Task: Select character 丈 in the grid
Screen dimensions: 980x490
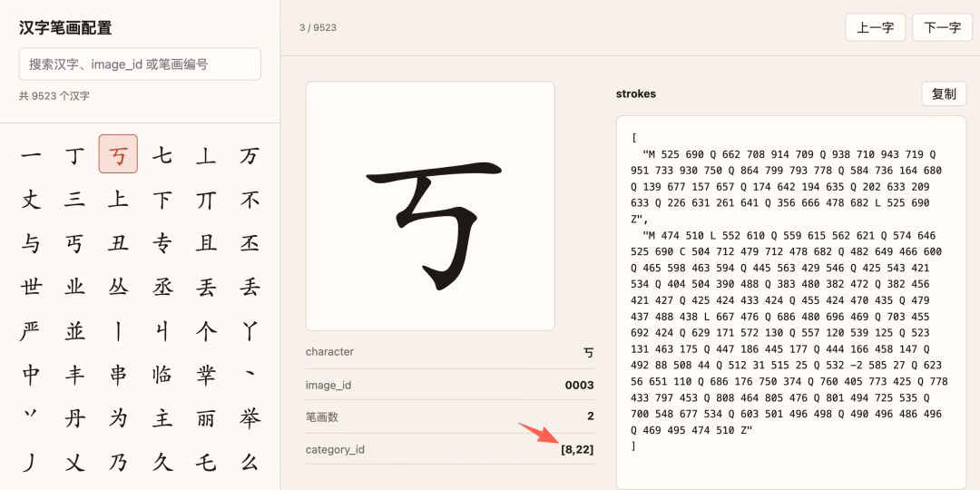Action: (x=31, y=198)
